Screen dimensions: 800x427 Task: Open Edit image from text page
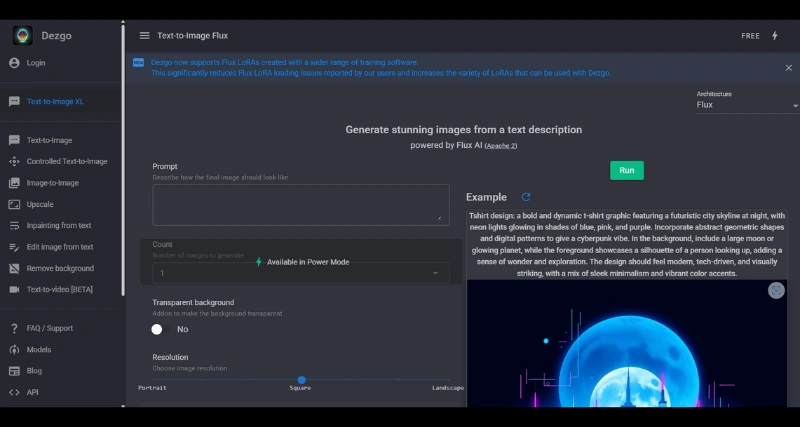[60, 247]
